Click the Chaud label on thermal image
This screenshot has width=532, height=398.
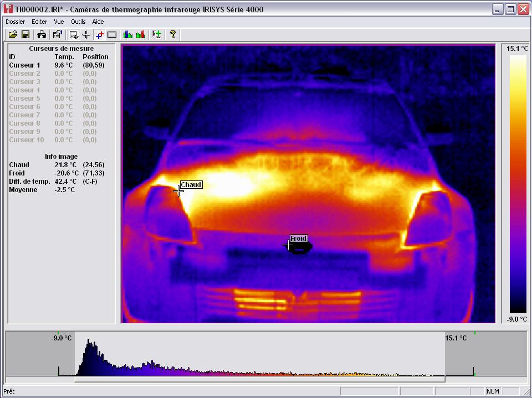(191, 185)
